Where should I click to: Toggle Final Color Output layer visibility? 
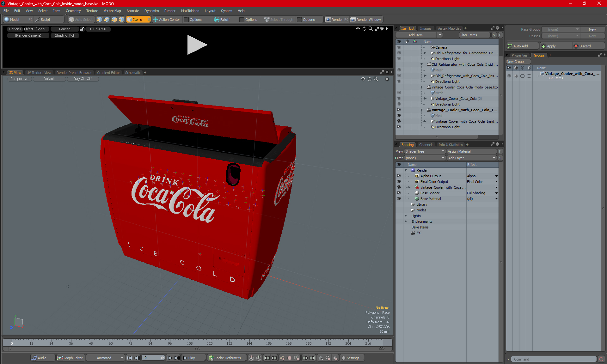(399, 182)
